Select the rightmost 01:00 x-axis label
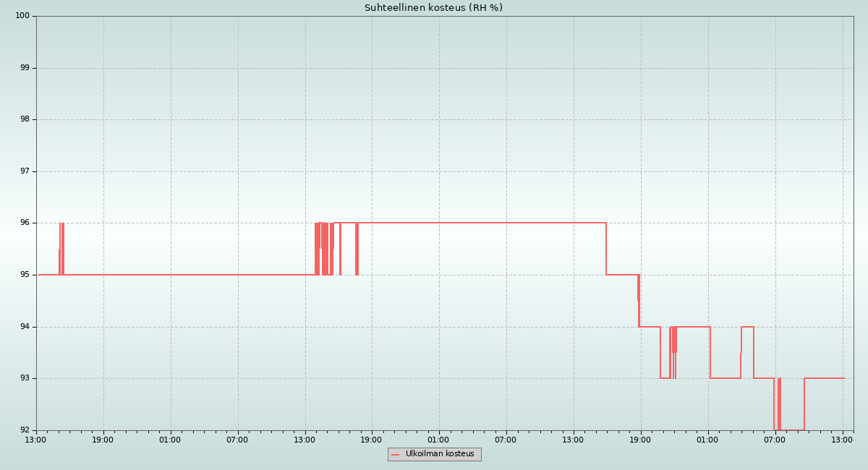The height and width of the screenshot is (470, 868). pyautogui.click(x=707, y=440)
